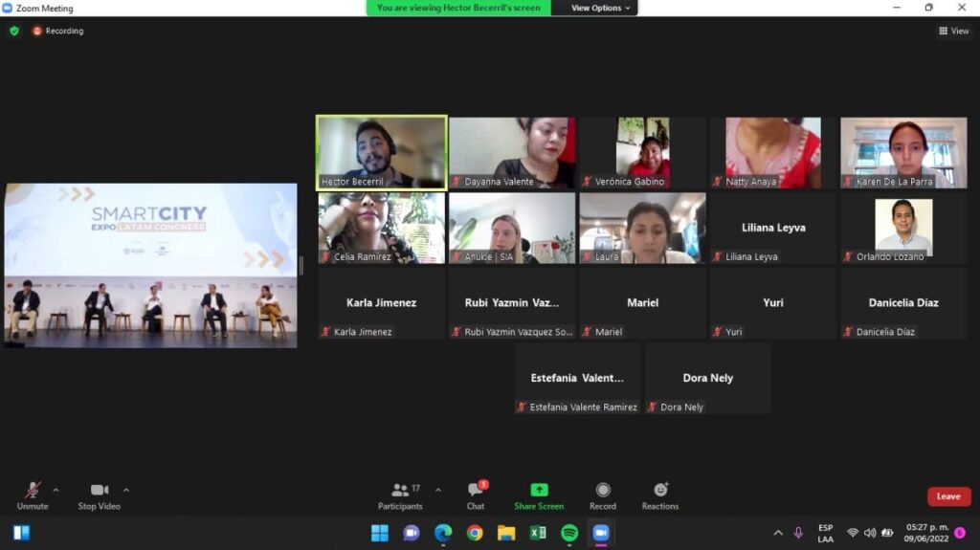Viewport: 980px width, 550px height.
Task: Open the Chat panel
Action: (476, 496)
